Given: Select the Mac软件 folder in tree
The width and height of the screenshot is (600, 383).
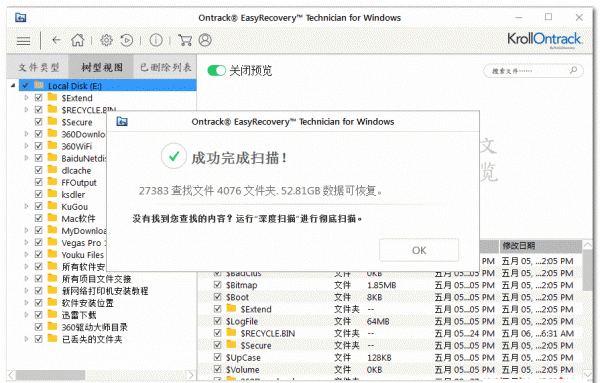Looking at the screenshot, I should [78, 218].
